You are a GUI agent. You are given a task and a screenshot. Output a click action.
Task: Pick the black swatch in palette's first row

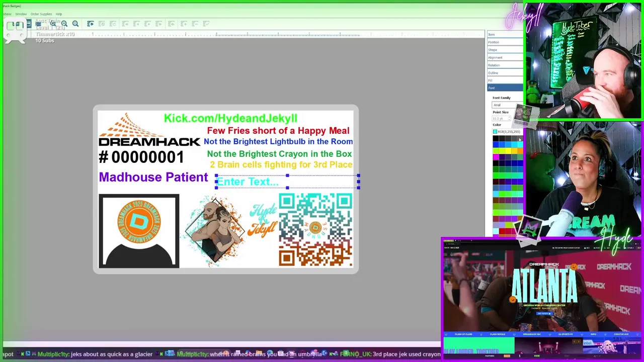(496, 139)
